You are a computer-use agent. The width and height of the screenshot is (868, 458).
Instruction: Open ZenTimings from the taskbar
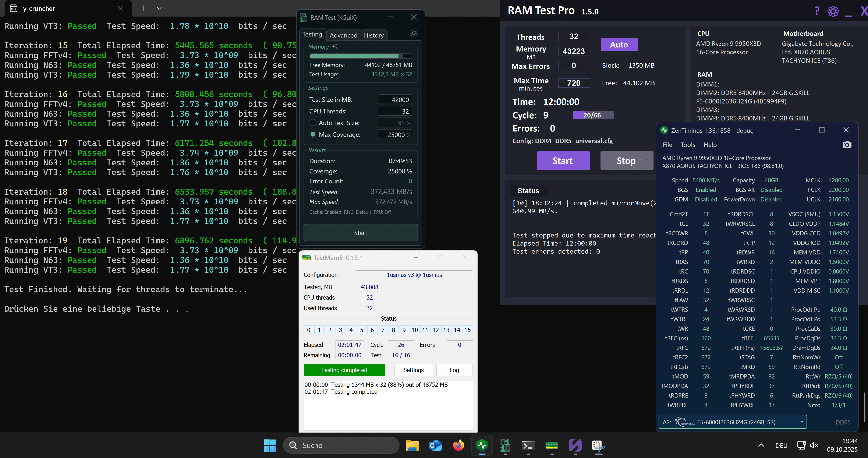(482, 445)
